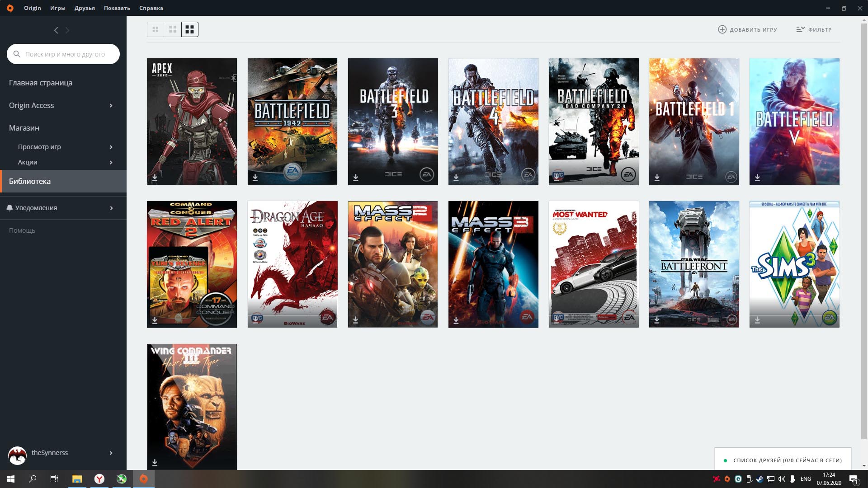The height and width of the screenshot is (488, 868).
Task: Go back with the left arrow
Action: [x=56, y=30]
